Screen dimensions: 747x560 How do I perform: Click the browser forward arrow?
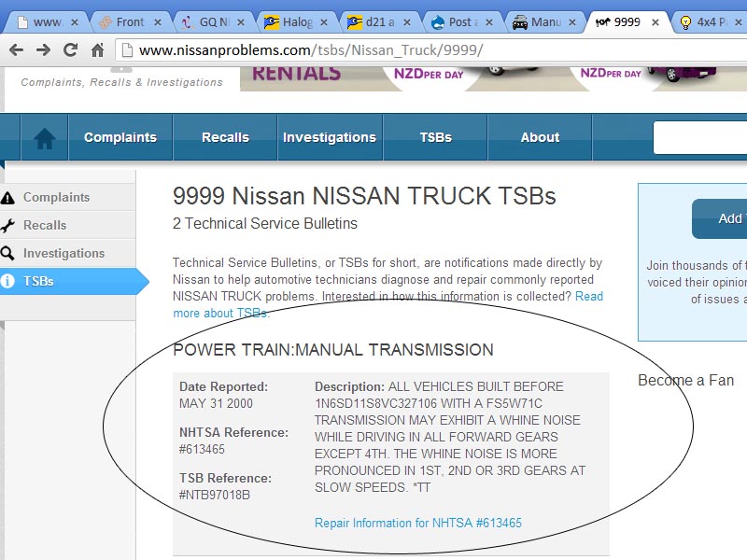coord(43,50)
